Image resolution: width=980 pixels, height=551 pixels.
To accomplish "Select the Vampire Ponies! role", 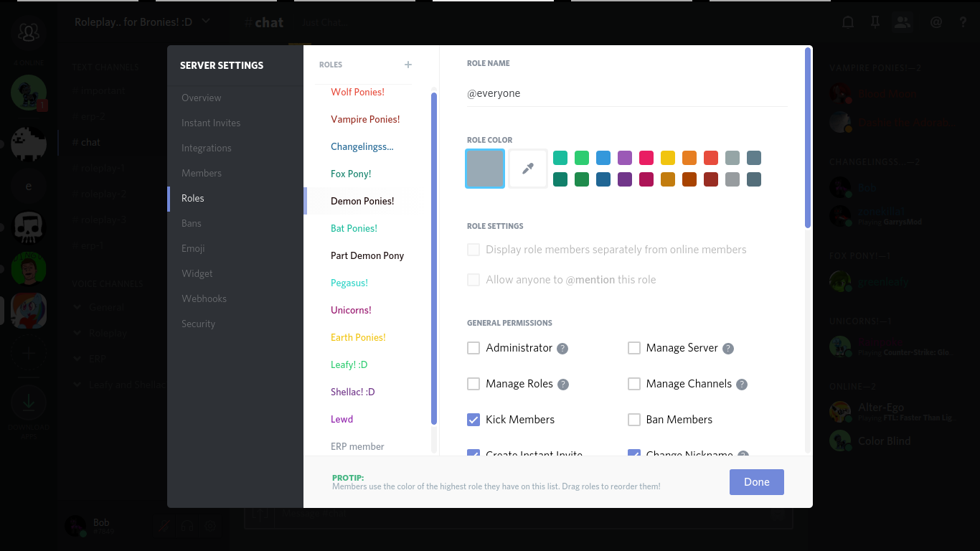I will (367, 119).
